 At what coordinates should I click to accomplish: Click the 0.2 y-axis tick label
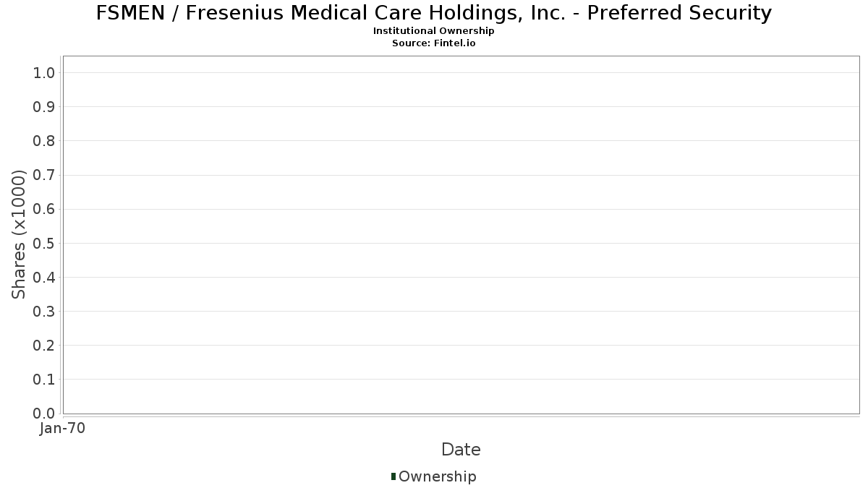(44, 345)
